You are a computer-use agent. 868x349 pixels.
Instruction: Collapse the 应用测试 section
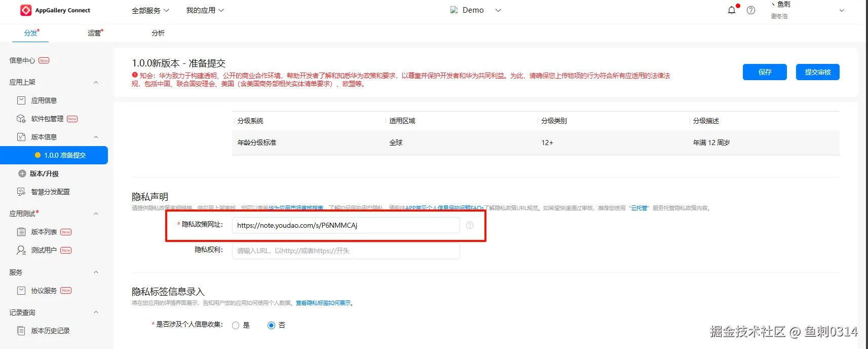click(96, 214)
